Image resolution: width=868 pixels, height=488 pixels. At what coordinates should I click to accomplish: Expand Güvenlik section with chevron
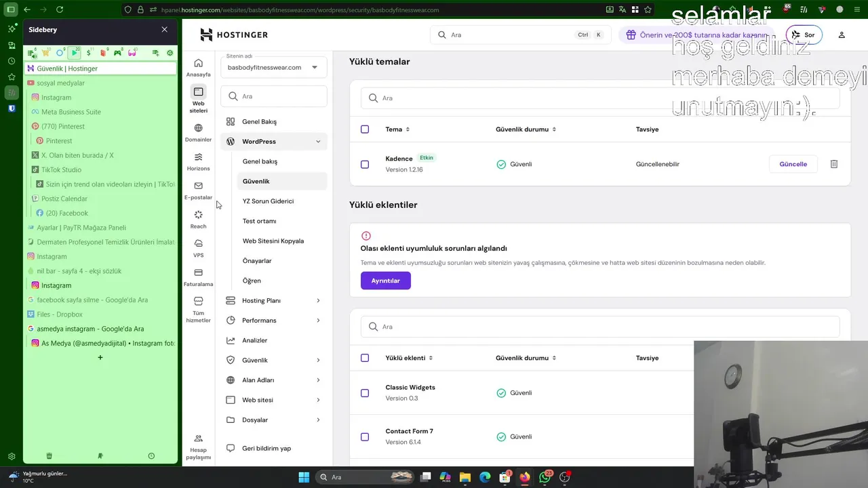[318, 361]
